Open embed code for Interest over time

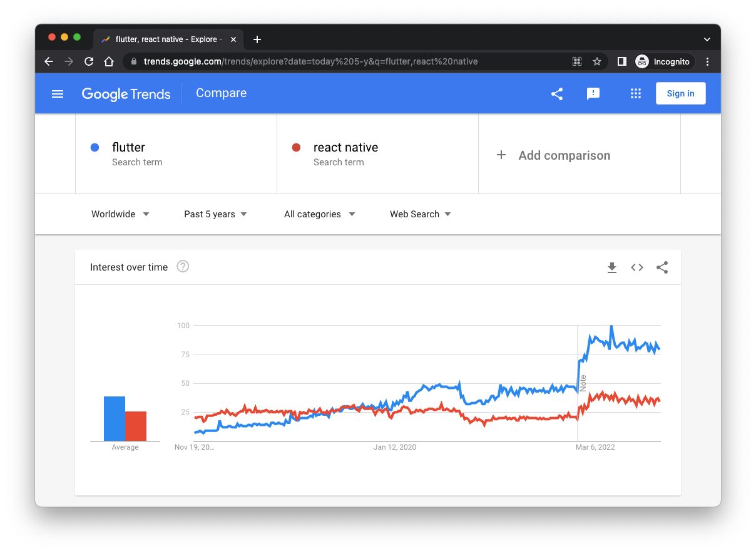[x=637, y=267]
